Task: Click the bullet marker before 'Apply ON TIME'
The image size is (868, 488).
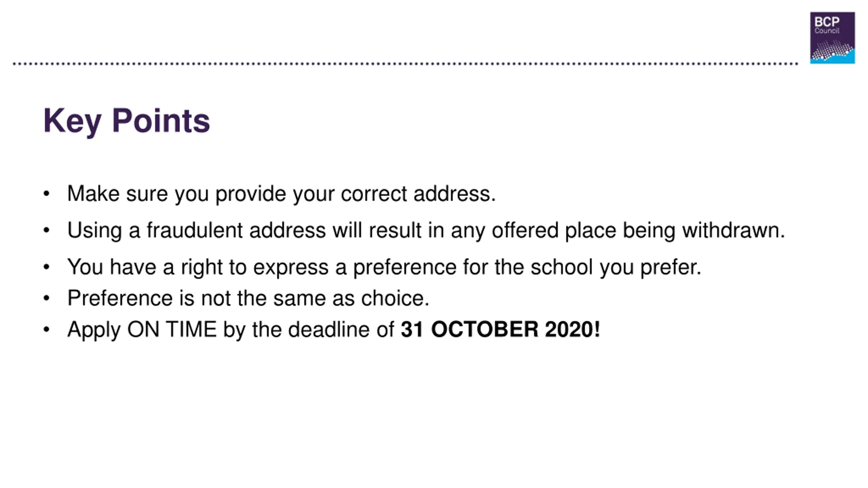Action: [x=46, y=329]
